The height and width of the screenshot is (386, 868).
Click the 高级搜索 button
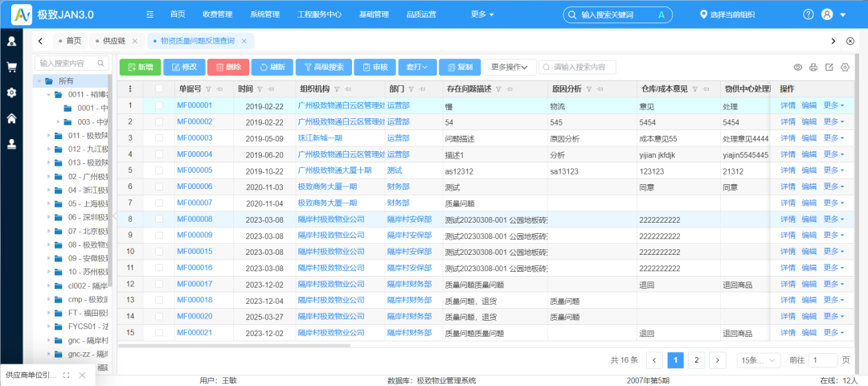[x=323, y=67]
